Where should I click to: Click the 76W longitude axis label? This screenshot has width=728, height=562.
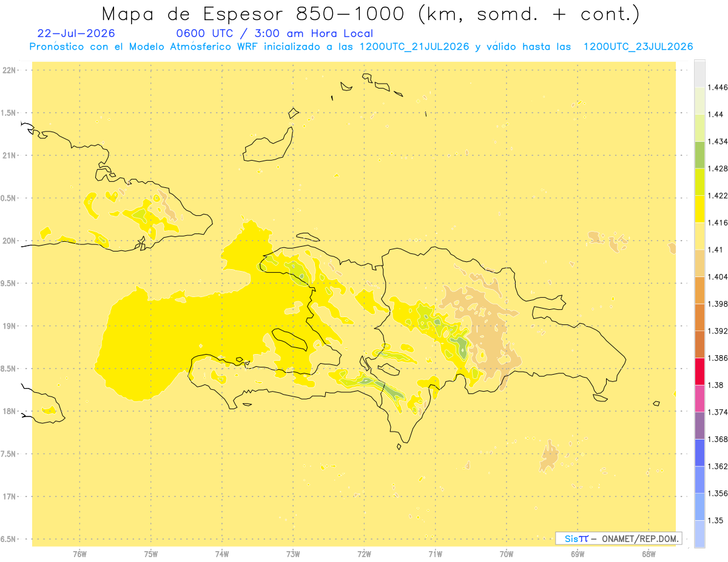coord(79,554)
